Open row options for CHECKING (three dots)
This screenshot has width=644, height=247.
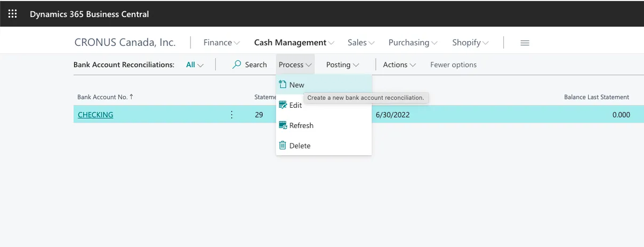point(231,114)
